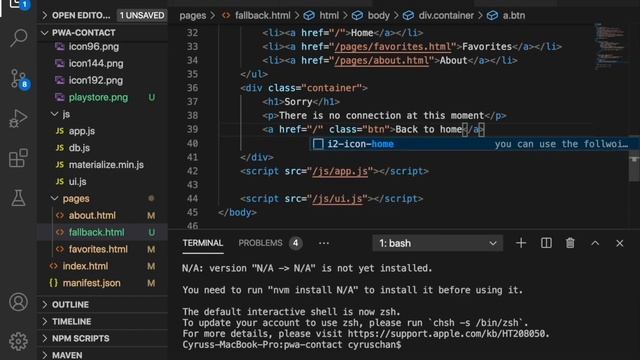Click div.container breadcrumb segment
This screenshot has width=640, height=360.
pyautogui.click(x=446, y=16)
